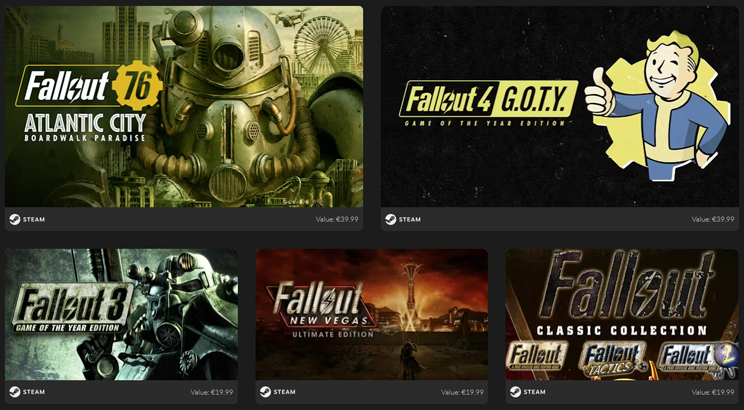
Task: Click the Steam icon under Fallout 3
Action: [x=15, y=392]
